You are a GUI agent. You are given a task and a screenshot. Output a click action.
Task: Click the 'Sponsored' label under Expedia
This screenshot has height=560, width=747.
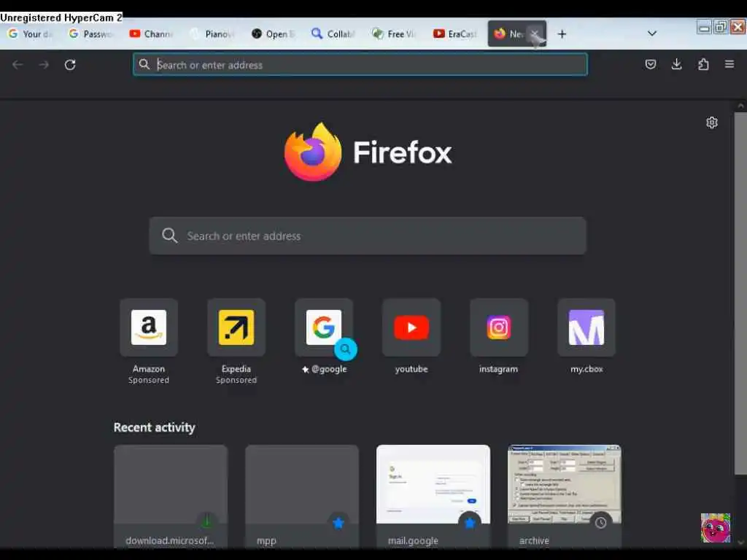coord(236,380)
